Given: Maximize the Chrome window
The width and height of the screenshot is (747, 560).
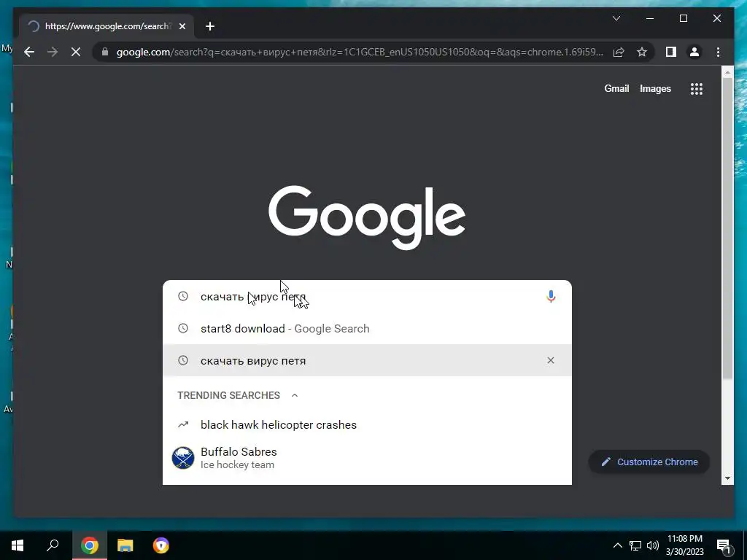Looking at the screenshot, I should click(x=683, y=18).
